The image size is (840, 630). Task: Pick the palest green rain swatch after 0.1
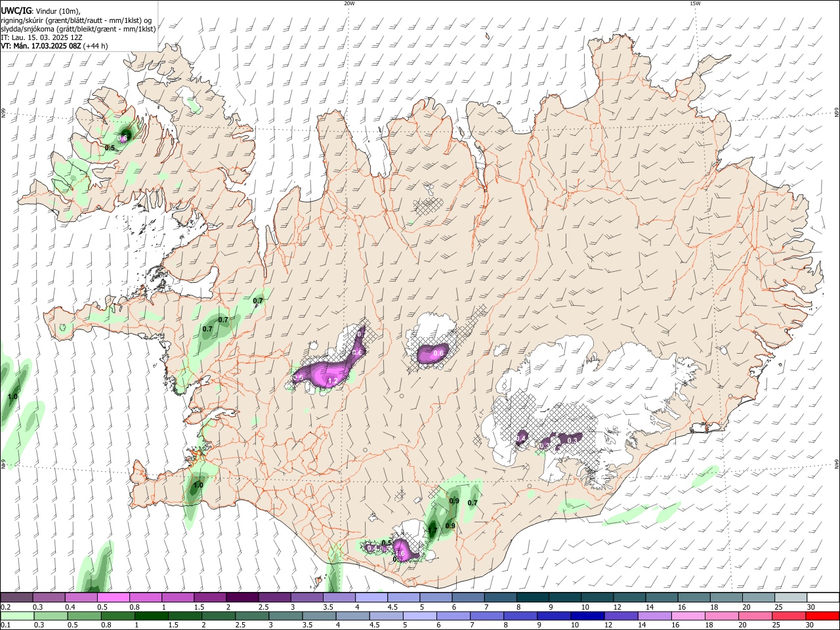click(16, 616)
